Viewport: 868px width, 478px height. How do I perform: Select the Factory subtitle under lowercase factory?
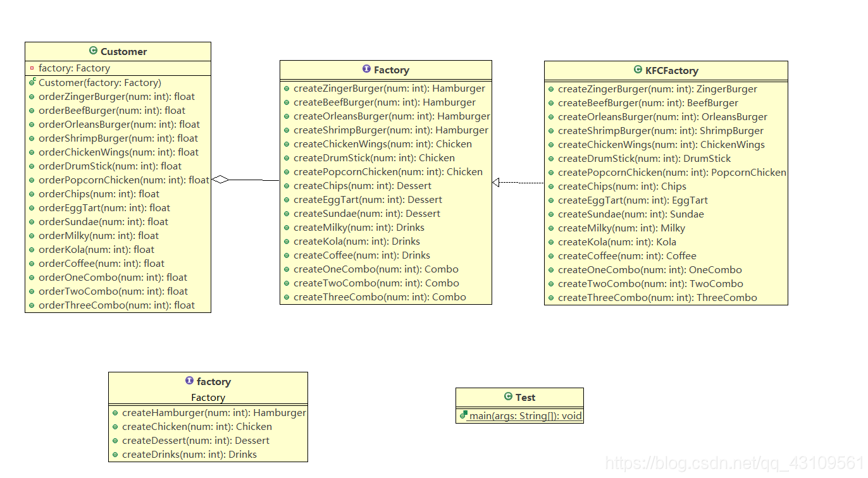[x=208, y=398]
